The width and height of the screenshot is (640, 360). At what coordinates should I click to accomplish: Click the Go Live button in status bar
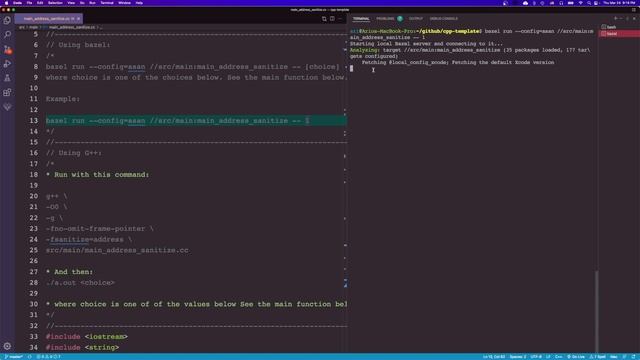(576, 357)
